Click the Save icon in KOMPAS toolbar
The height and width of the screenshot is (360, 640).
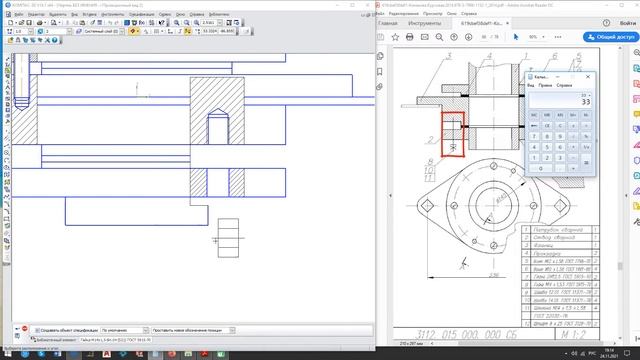[29, 23]
